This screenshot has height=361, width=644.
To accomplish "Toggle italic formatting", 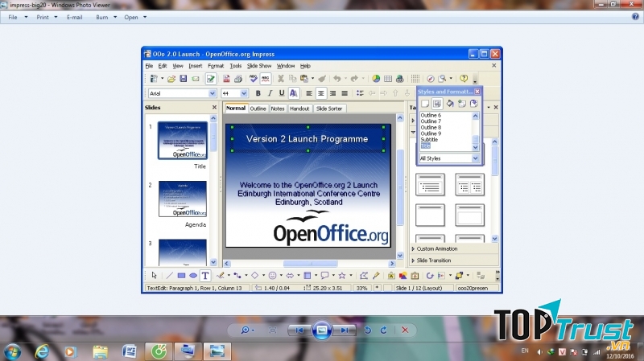I will 270,93.
